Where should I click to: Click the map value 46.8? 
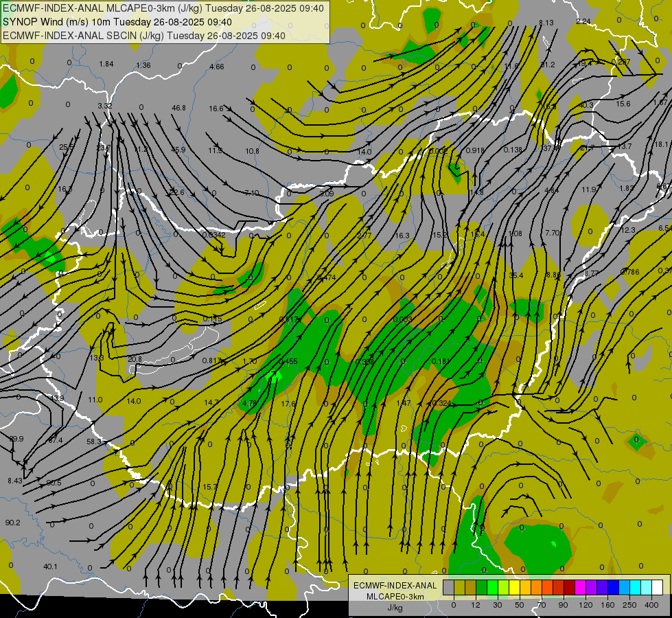178,108
